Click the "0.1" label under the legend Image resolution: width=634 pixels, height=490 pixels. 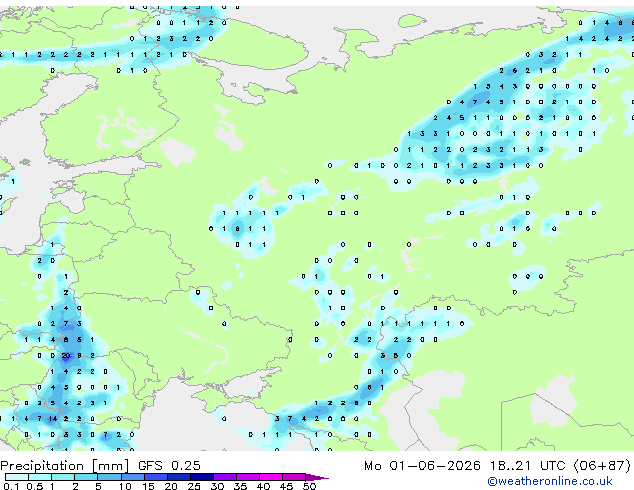11,486
